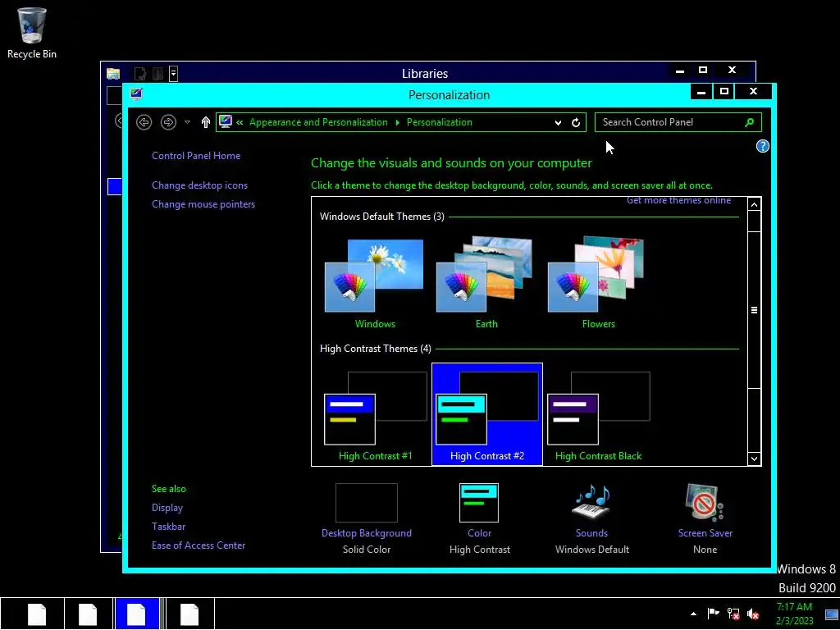Go up one level with Up arrow
This screenshot has width=840, height=630.
coord(206,122)
